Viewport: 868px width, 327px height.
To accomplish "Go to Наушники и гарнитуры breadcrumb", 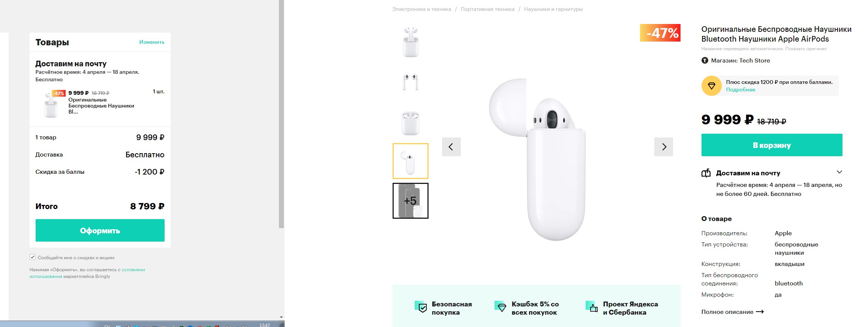I will click(553, 9).
